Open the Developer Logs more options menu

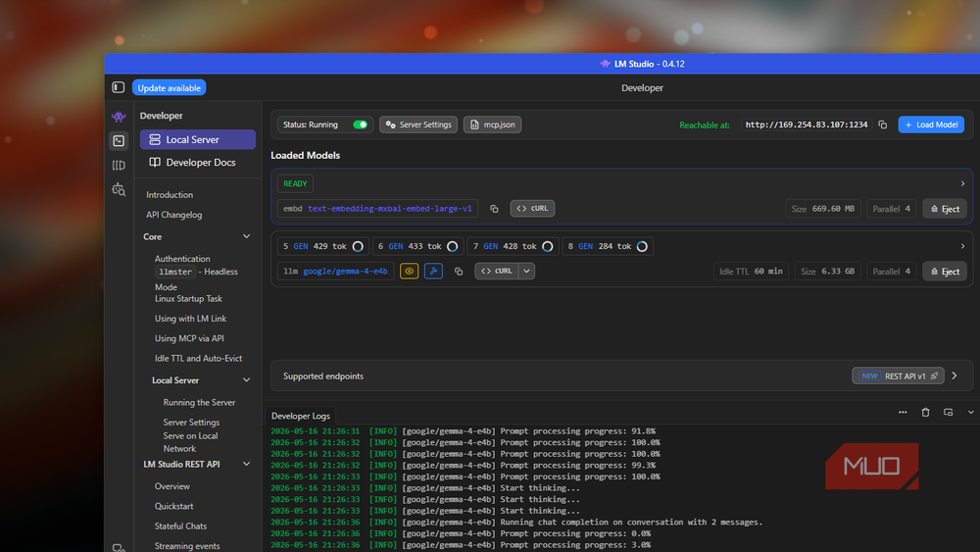point(903,412)
